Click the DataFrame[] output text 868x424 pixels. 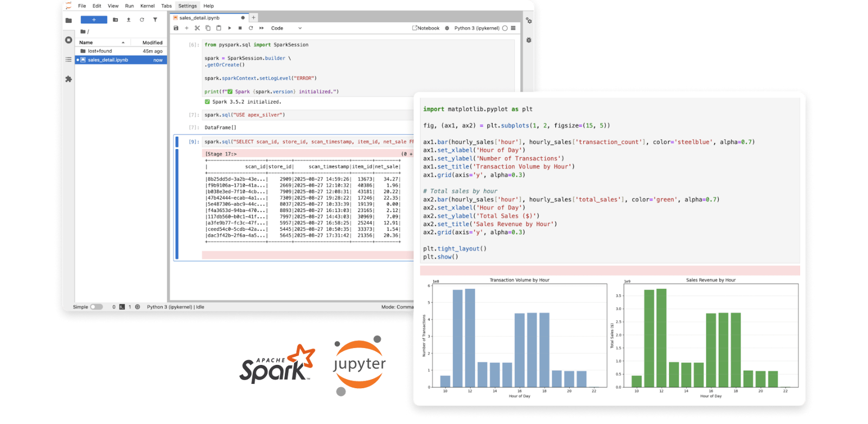pos(220,127)
